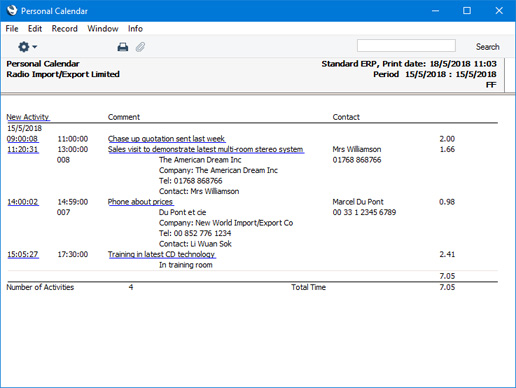Open the 14:00:02 activity link
The image size is (516, 388).
coord(23,202)
